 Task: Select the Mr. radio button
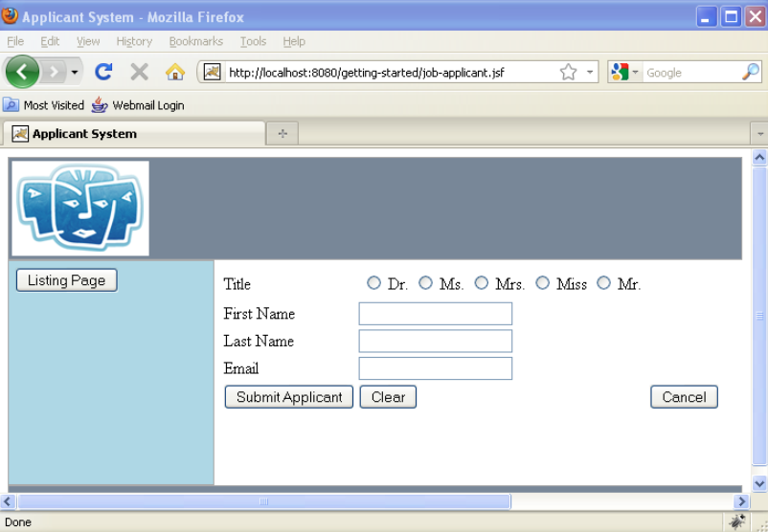603,283
